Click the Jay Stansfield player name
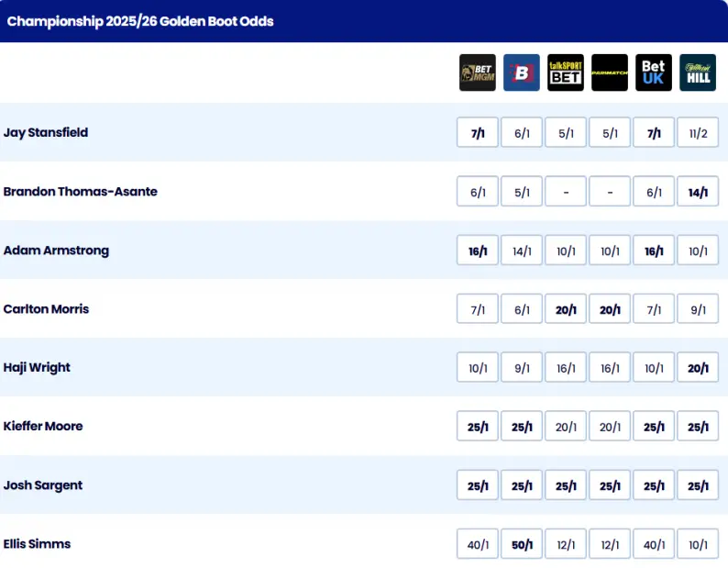Viewport: 728px width, 568px height. point(46,133)
